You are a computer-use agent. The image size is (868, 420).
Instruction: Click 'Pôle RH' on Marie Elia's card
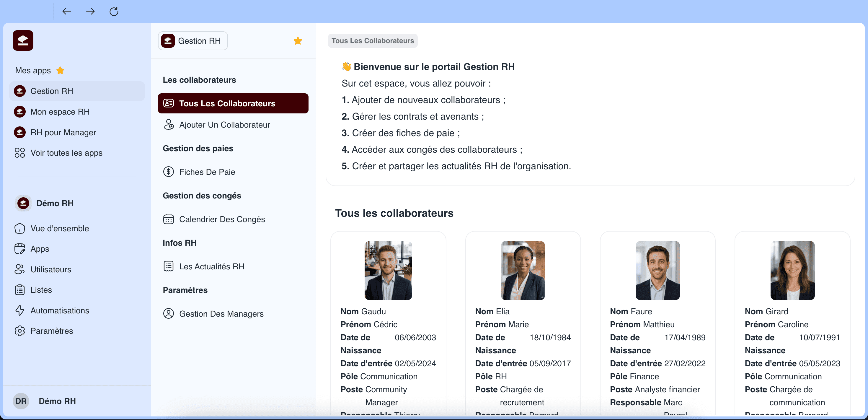(x=491, y=376)
